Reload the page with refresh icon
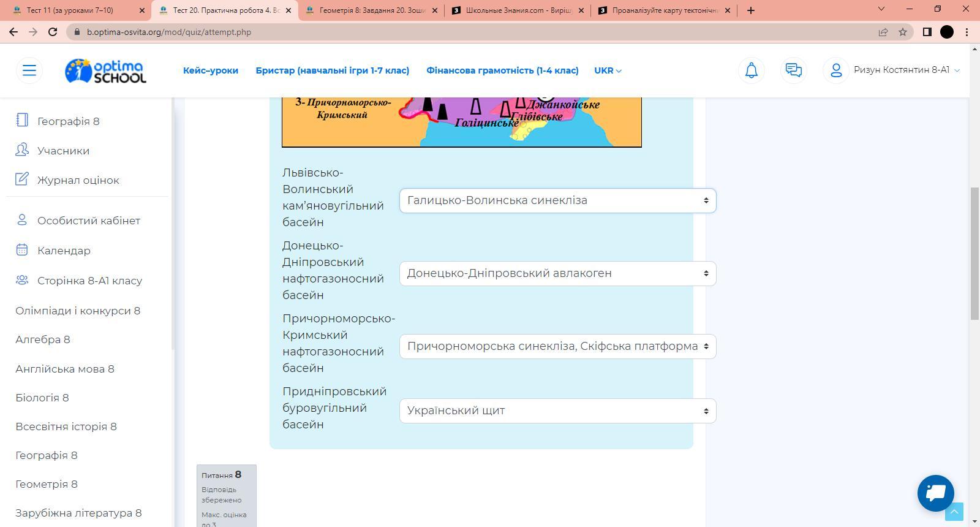The height and width of the screenshot is (527, 980). [x=53, y=32]
